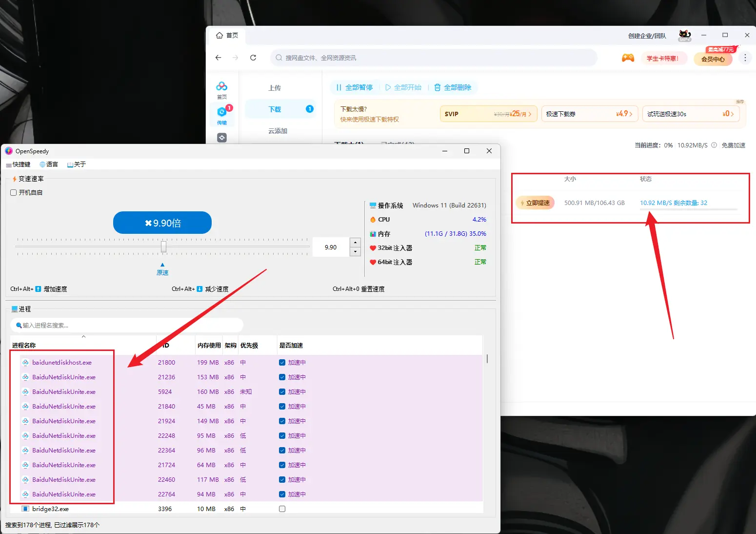756x534 pixels.
Task: Click the OpenSpeedy app icon in title bar
Action: pos(9,151)
